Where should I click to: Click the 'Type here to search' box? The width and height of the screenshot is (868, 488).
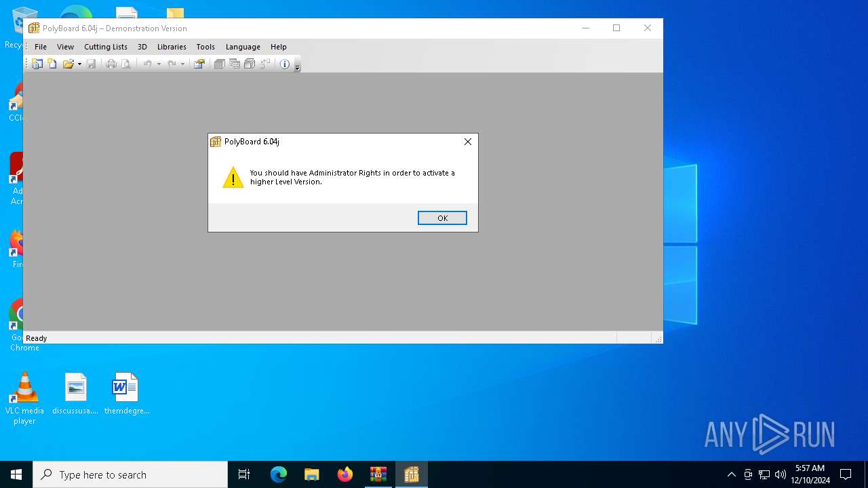[x=130, y=474]
